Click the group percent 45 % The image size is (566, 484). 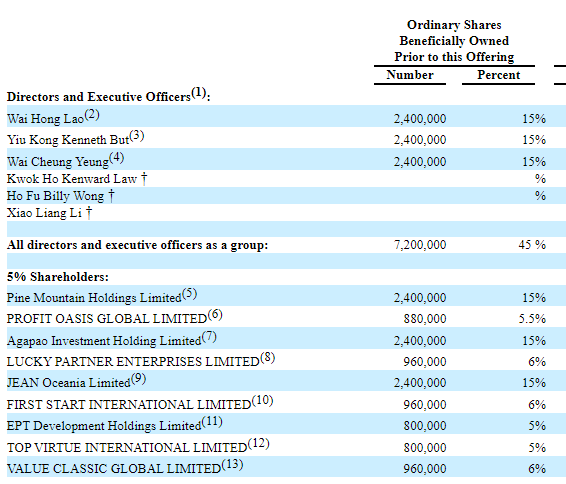532,245
